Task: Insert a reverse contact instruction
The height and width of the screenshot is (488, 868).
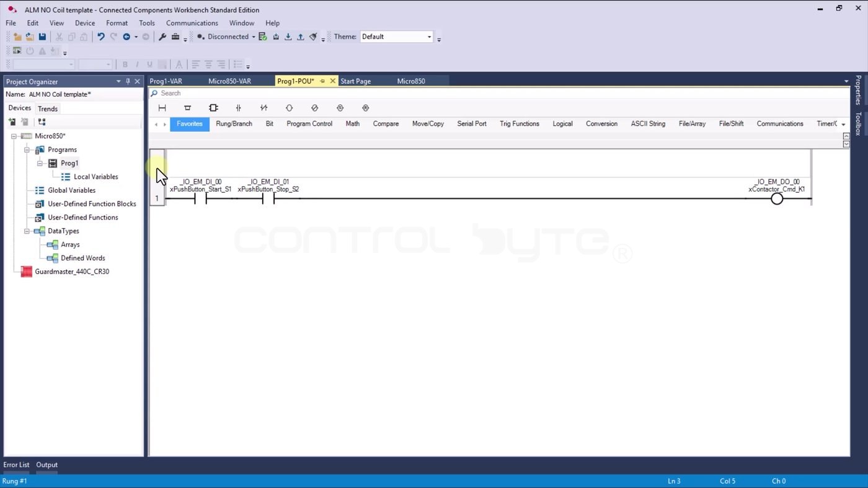Action: 264,108
